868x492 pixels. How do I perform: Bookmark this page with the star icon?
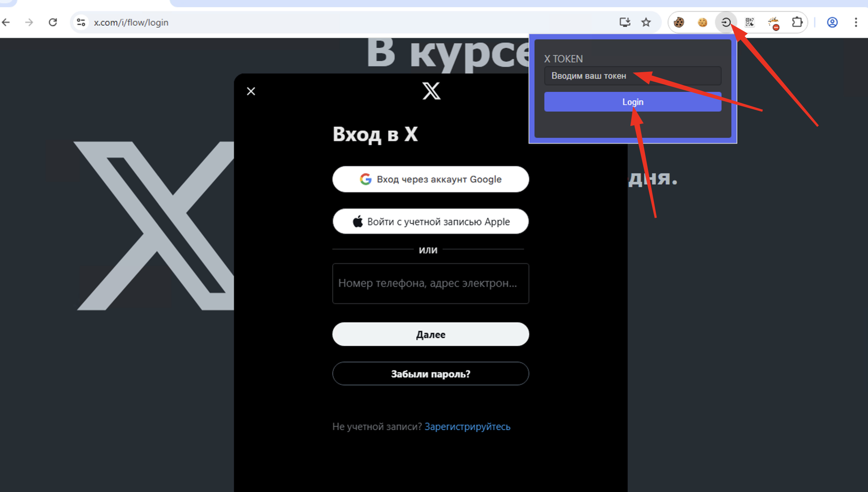click(646, 22)
